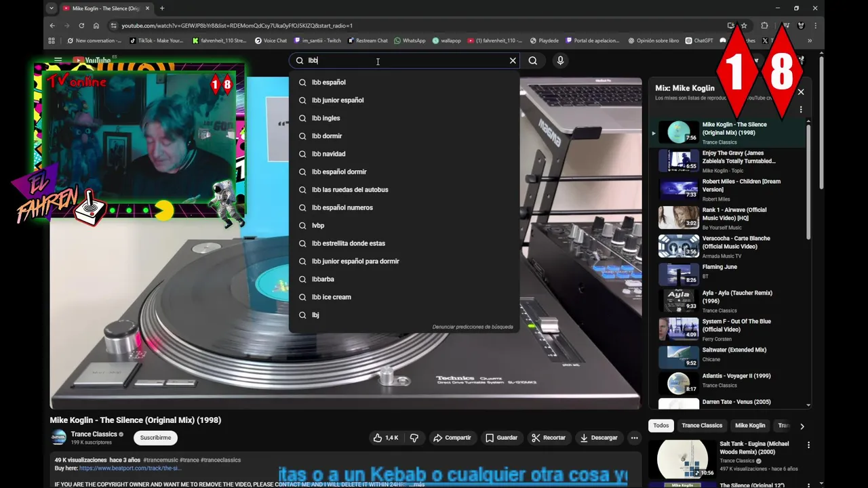
Task: Select suggestion 'lbb navidad'
Action: pos(404,154)
